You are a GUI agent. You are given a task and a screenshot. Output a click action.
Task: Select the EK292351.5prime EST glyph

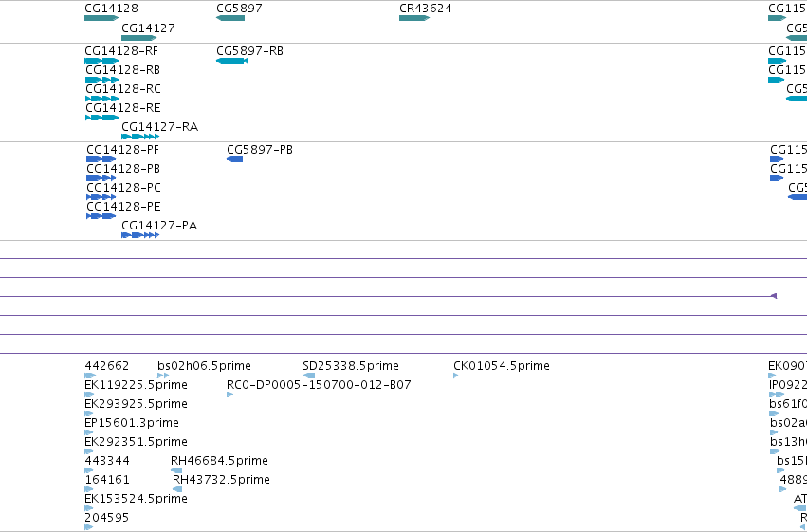point(89,451)
